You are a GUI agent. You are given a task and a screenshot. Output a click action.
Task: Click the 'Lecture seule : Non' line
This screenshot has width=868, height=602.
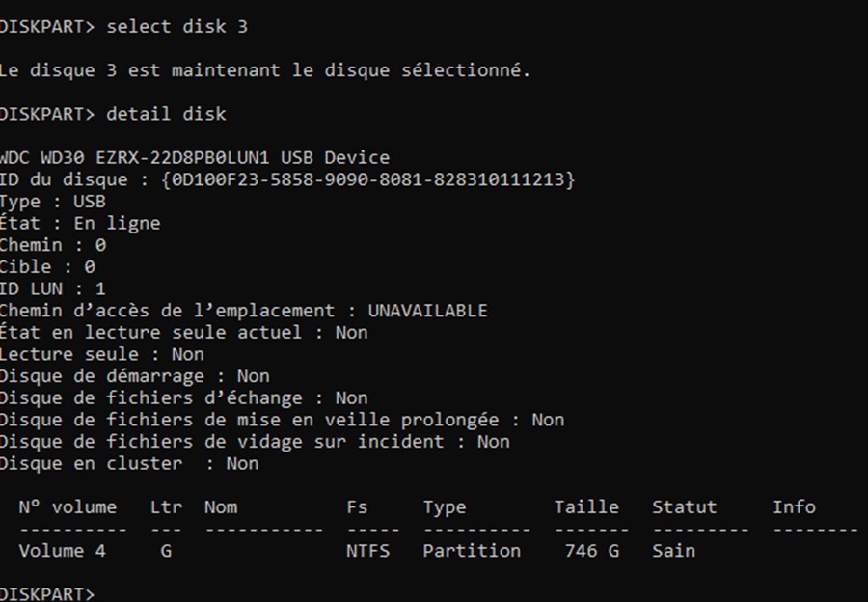pos(102,354)
